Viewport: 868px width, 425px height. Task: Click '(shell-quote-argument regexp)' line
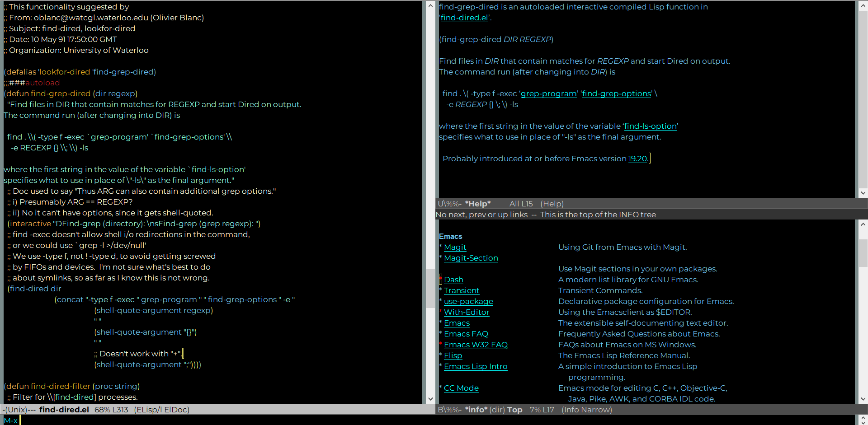click(x=153, y=310)
